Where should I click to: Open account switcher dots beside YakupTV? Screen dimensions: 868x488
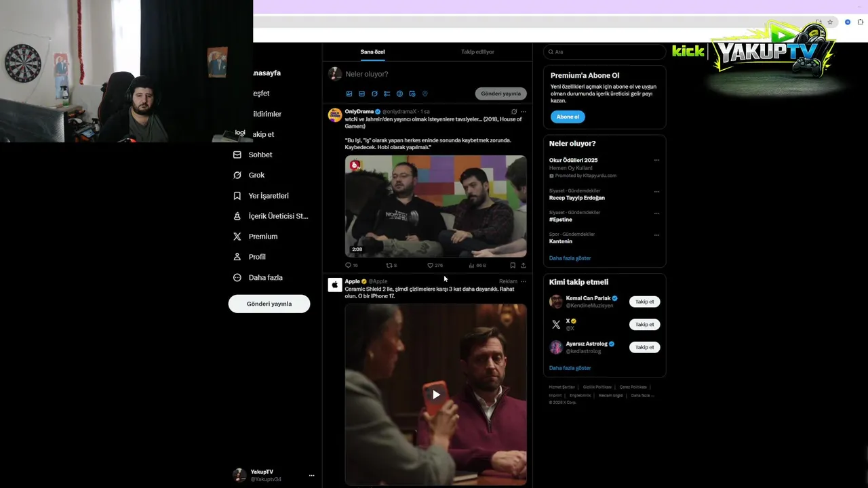tap(312, 475)
